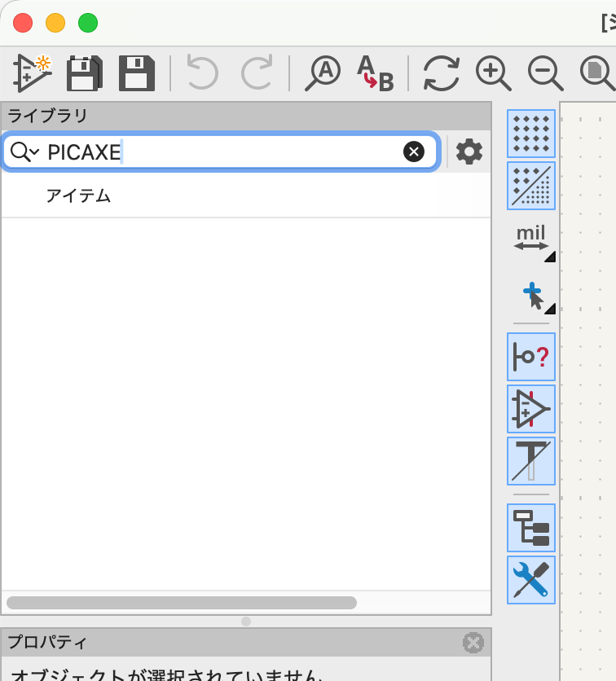Close the プロパティ panel

473,643
